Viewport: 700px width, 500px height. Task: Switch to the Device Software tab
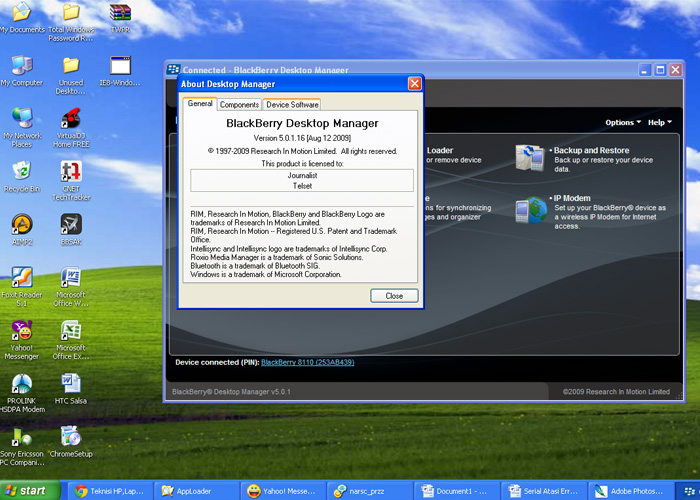click(x=292, y=104)
